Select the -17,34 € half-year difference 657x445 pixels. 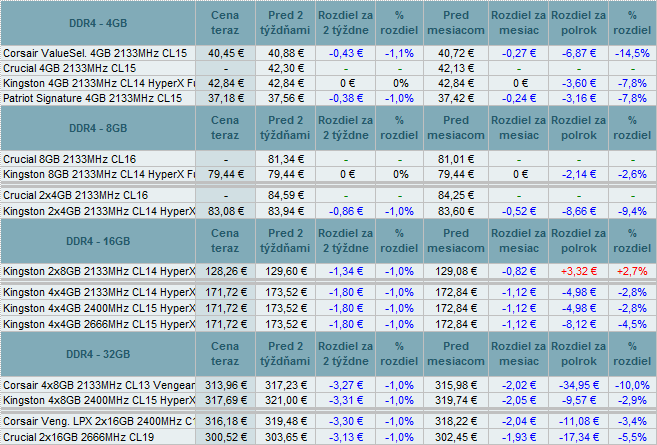[579, 437]
